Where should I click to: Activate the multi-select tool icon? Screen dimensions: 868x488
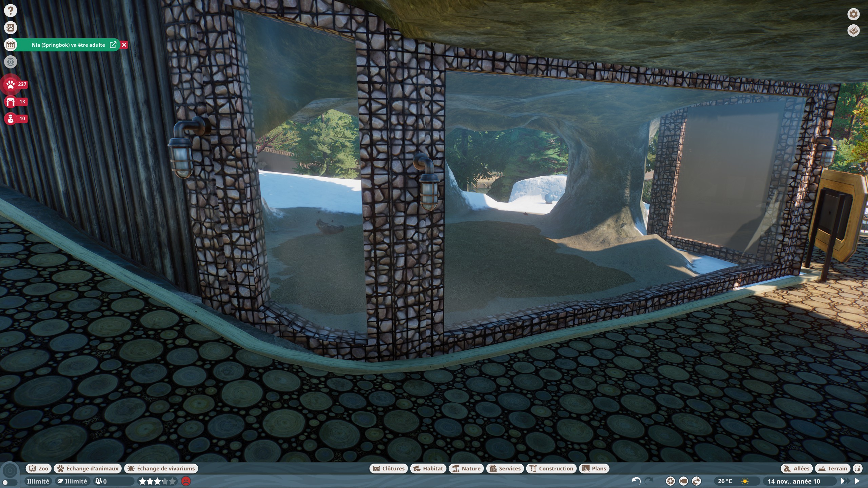[857, 468]
